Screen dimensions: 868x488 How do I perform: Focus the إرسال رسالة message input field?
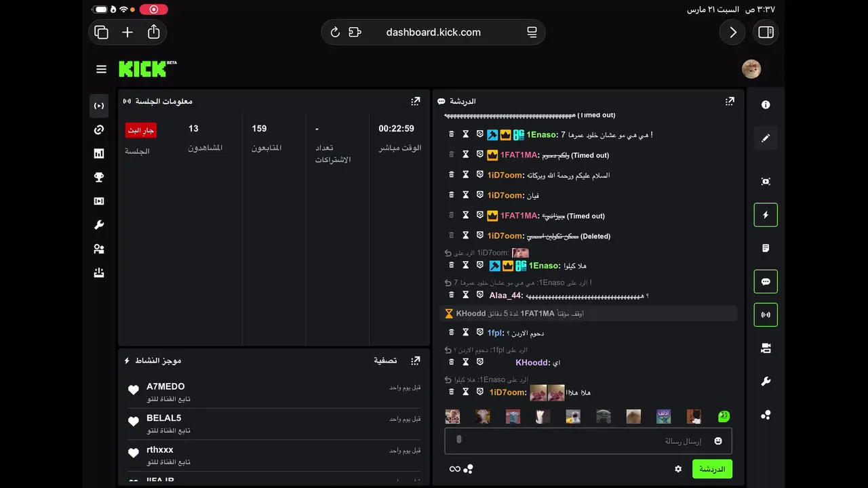tap(588, 441)
